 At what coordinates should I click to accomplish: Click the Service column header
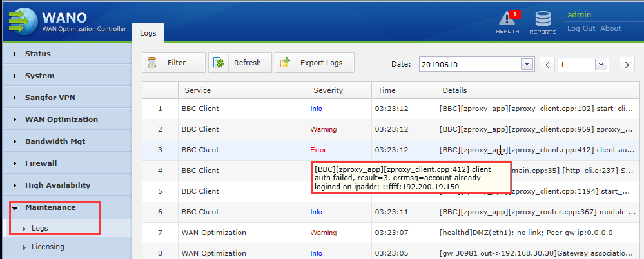tap(243, 90)
